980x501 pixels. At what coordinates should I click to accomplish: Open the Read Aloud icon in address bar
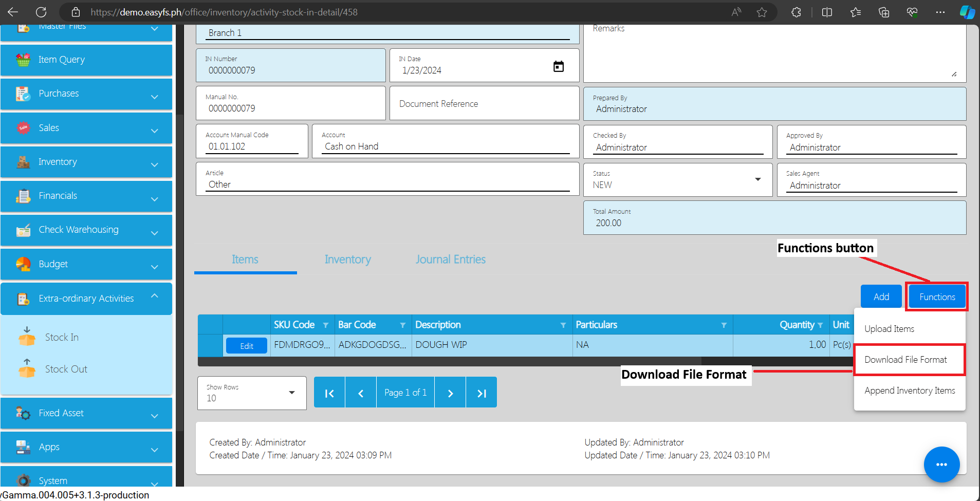pyautogui.click(x=736, y=12)
